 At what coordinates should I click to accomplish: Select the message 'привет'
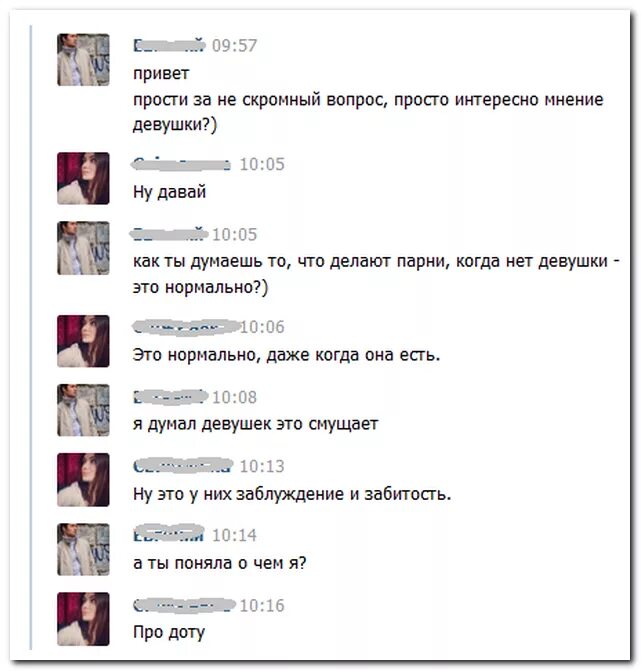point(161,74)
